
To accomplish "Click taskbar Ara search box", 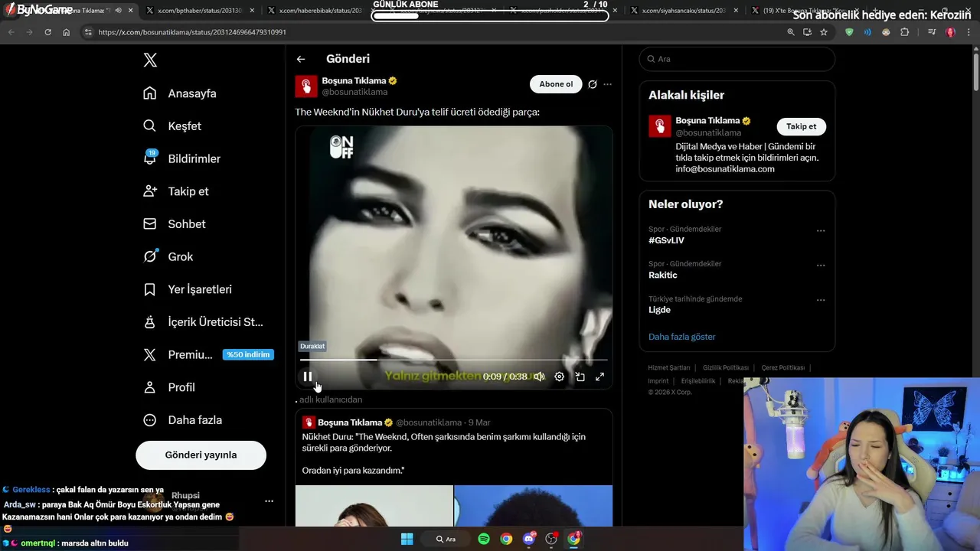I will pos(446,539).
